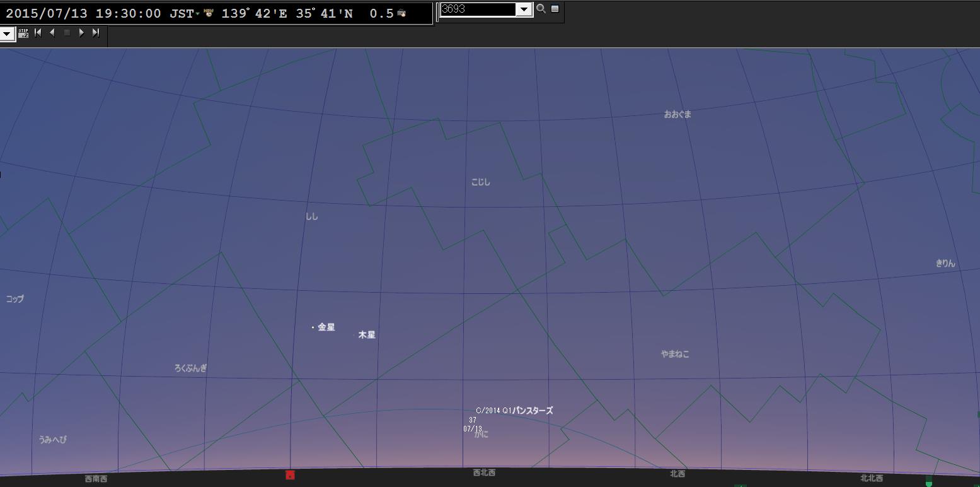Viewport: 980px width, 487px height.
Task: Click the 07/13 date marker near the comet
Action: click(473, 429)
